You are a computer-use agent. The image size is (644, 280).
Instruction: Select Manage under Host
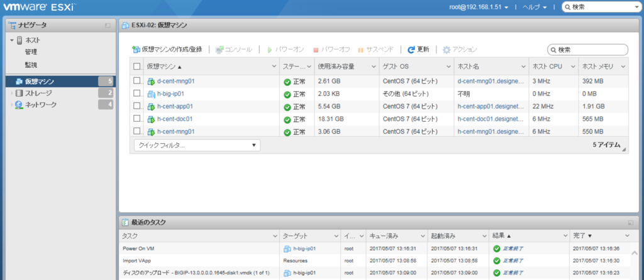tap(31, 52)
